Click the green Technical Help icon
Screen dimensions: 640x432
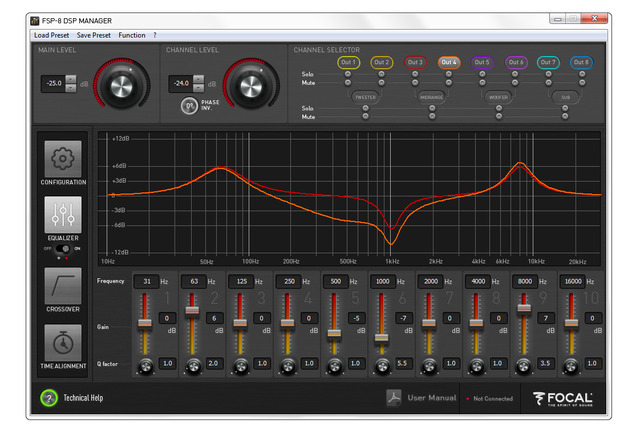[x=46, y=398]
